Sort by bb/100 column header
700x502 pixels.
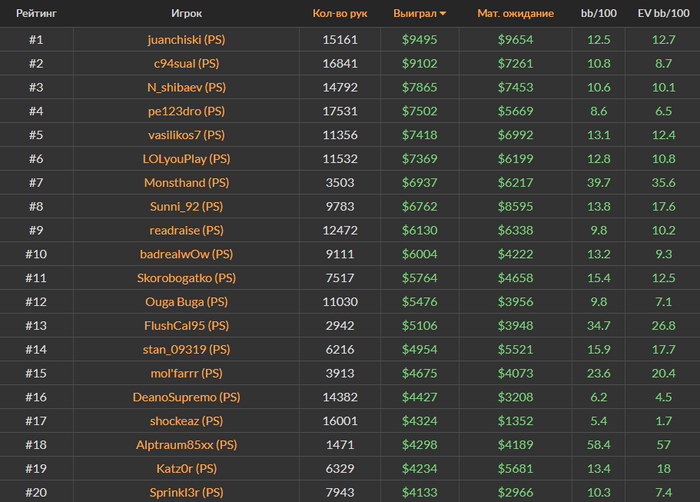599,14
